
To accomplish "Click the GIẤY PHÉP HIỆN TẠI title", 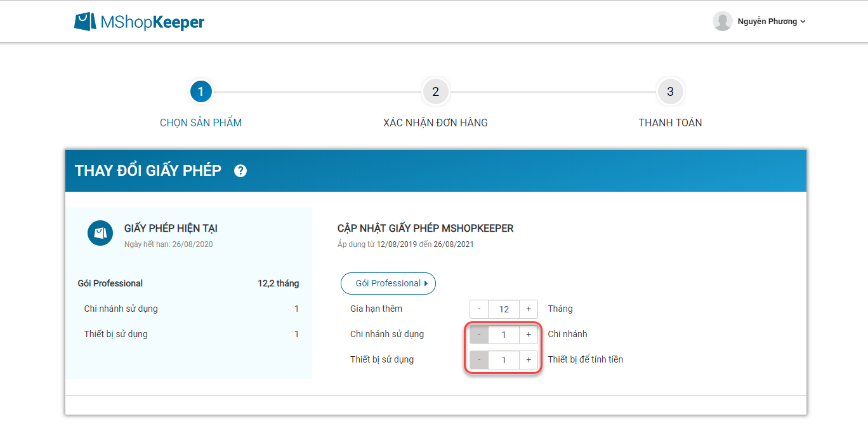I will 171,229.
